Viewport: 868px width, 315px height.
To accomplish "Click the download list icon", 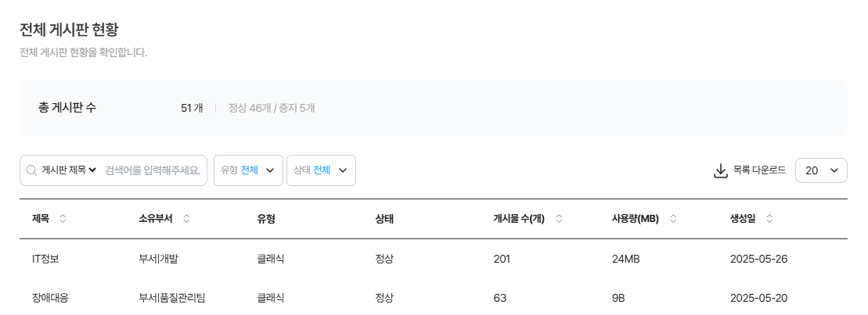I will pos(721,170).
